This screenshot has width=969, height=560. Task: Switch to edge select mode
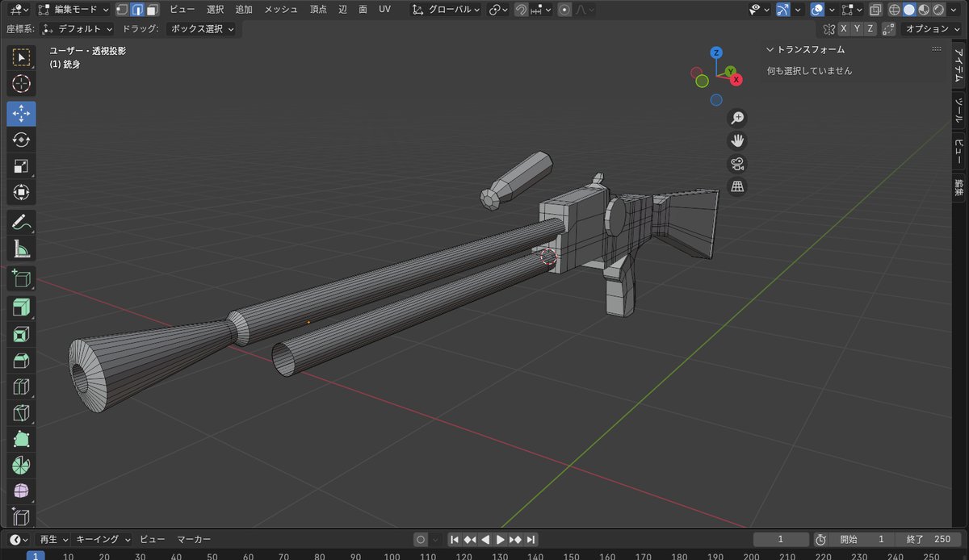coord(137,10)
